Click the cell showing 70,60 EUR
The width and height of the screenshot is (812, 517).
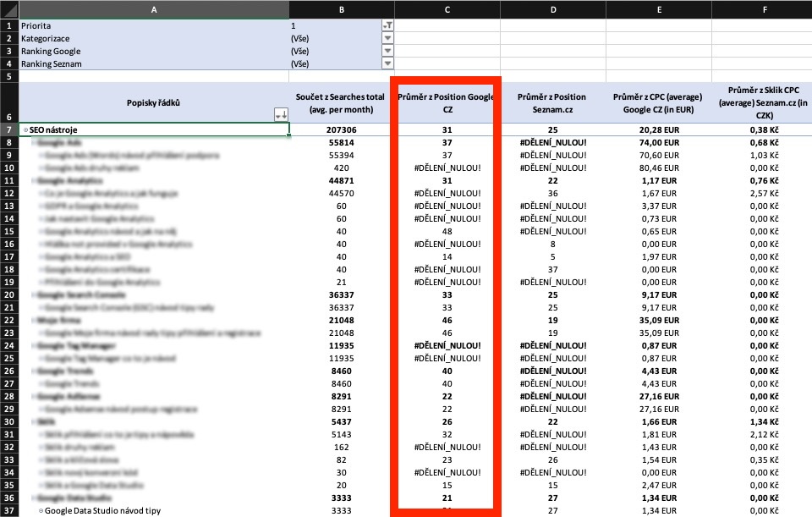tap(659, 156)
